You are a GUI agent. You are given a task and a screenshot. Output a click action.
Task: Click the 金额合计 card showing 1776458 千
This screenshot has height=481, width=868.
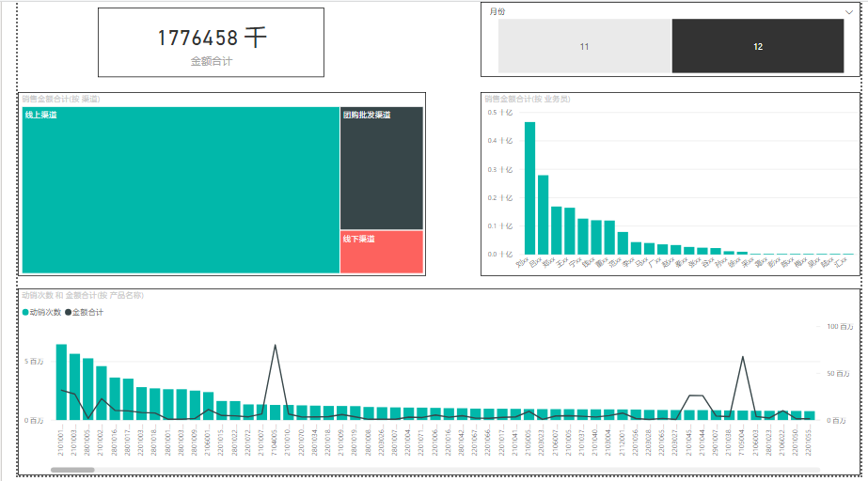point(211,42)
